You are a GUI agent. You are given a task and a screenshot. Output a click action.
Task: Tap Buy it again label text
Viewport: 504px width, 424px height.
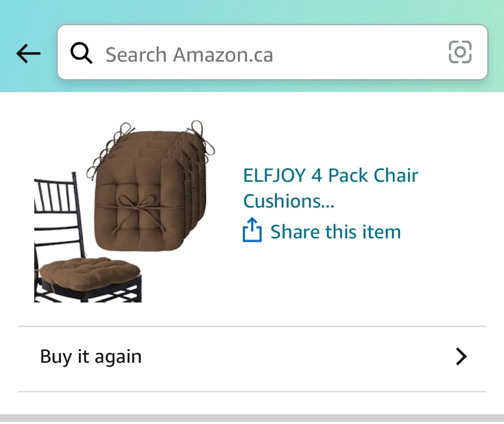click(91, 357)
